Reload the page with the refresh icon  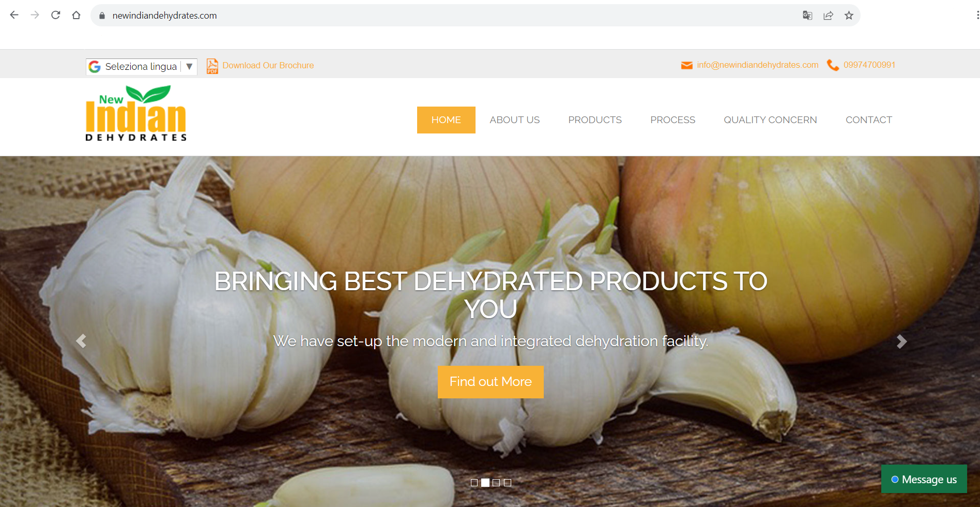pos(56,15)
